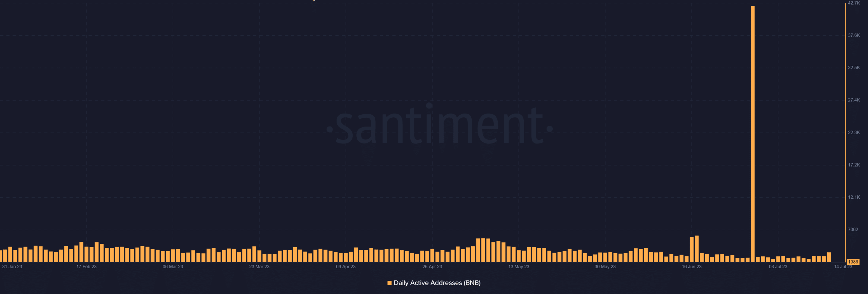Click the 16 Jun 23 date label
Viewport: 868px width, 294px height.
point(692,267)
